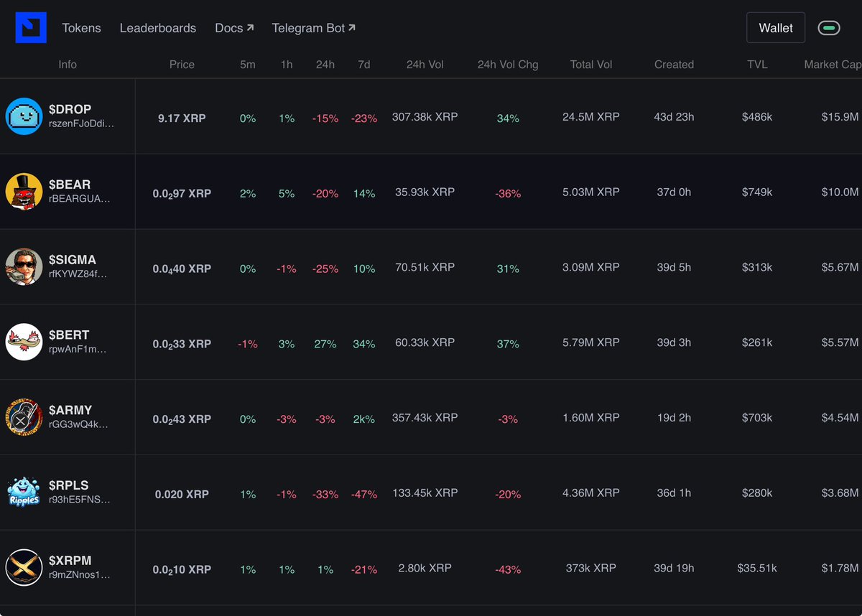Screen dimensions: 862x616
Task: Select the $BEAR token name
Action: point(70,185)
